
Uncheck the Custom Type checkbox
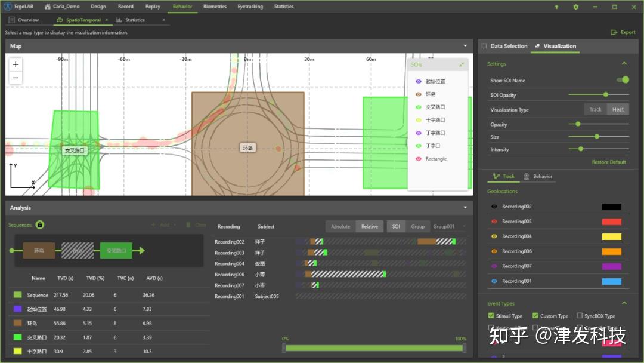(x=535, y=316)
